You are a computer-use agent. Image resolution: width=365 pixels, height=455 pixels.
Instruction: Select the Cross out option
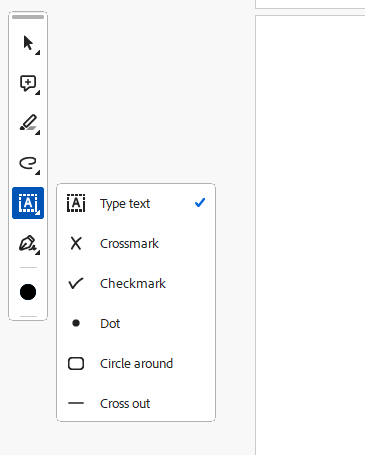136,403
